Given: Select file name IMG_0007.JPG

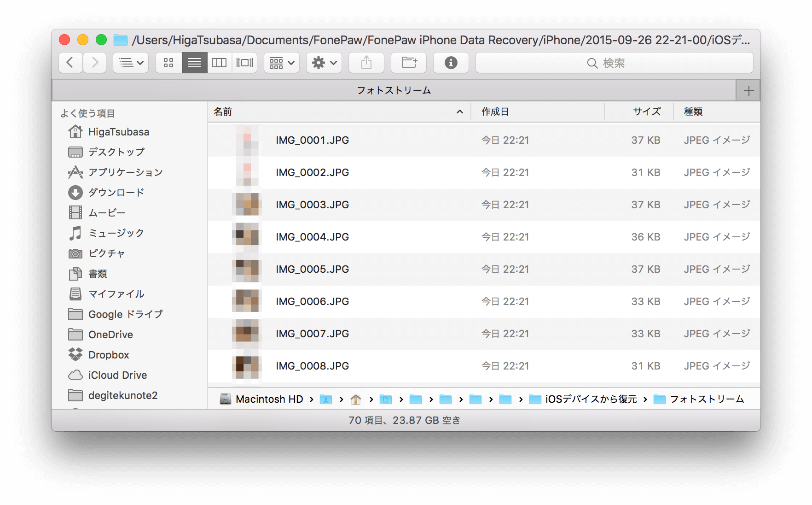Looking at the screenshot, I should point(313,334).
